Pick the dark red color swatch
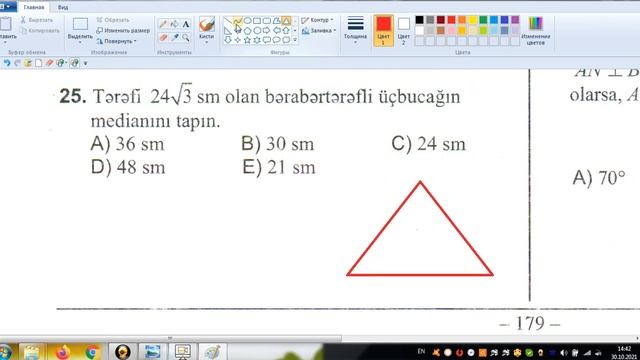 (441, 20)
